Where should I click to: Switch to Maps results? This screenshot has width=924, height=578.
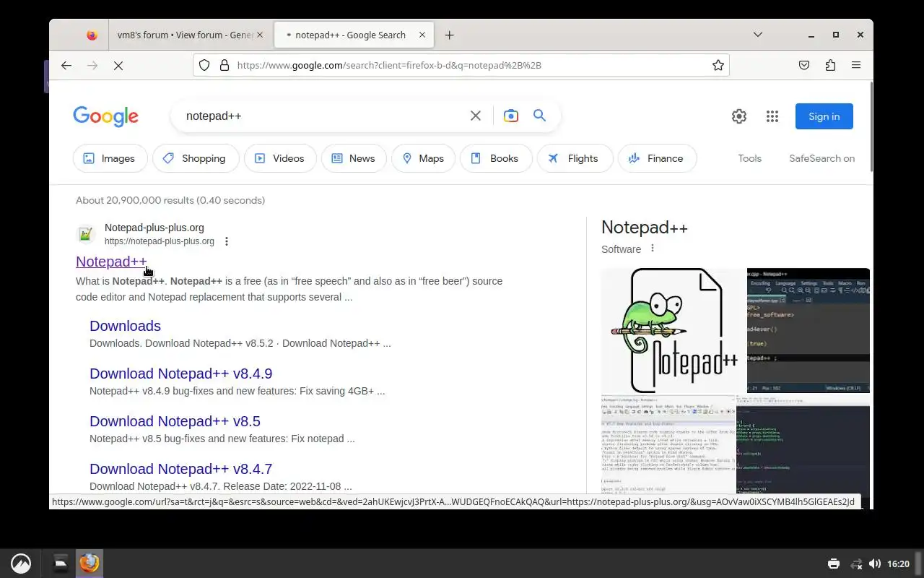[x=423, y=158]
